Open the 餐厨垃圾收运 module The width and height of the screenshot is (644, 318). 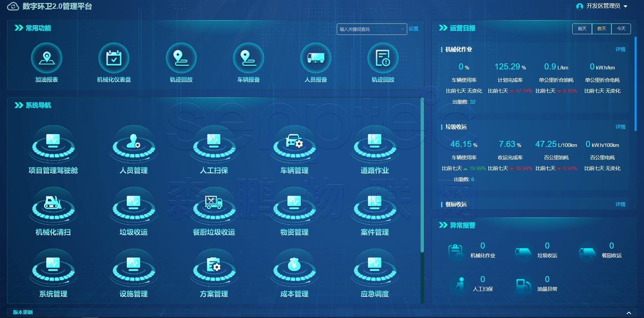(x=214, y=207)
